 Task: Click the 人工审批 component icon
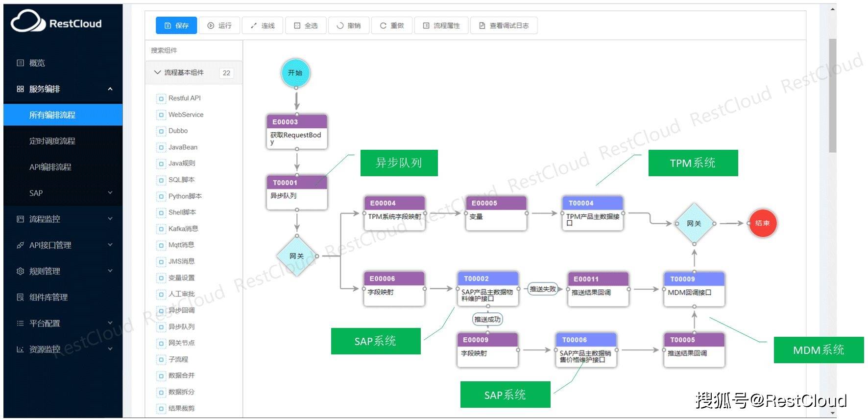tap(161, 294)
